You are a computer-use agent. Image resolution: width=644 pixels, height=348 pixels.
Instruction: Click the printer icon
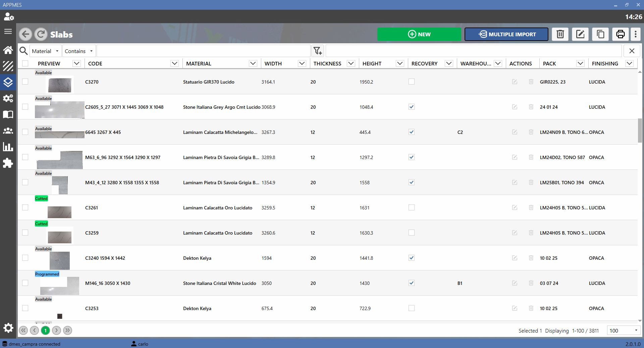coord(621,34)
